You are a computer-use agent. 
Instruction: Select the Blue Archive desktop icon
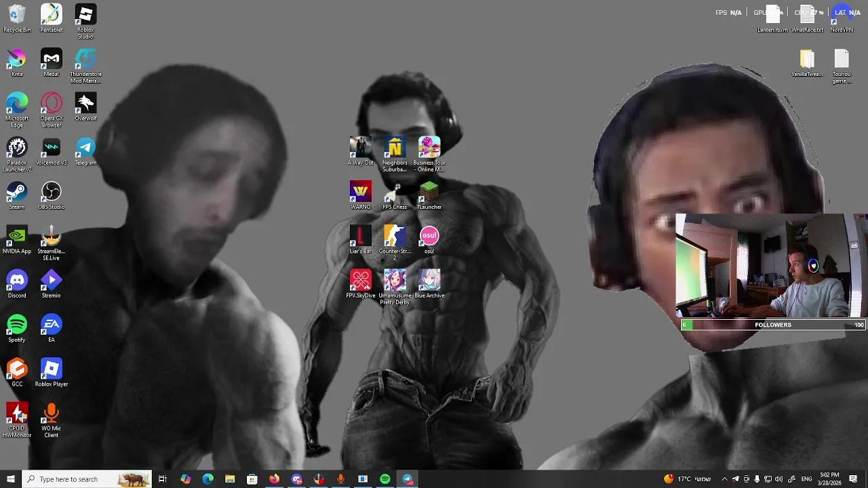pyautogui.click(x=429, y=284)
